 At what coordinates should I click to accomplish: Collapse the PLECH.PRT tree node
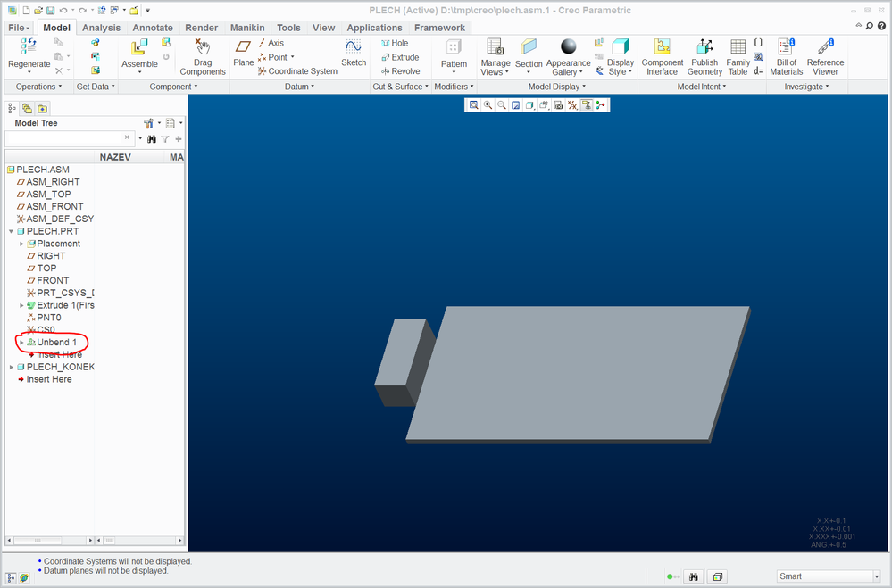[x=11, y=231]
